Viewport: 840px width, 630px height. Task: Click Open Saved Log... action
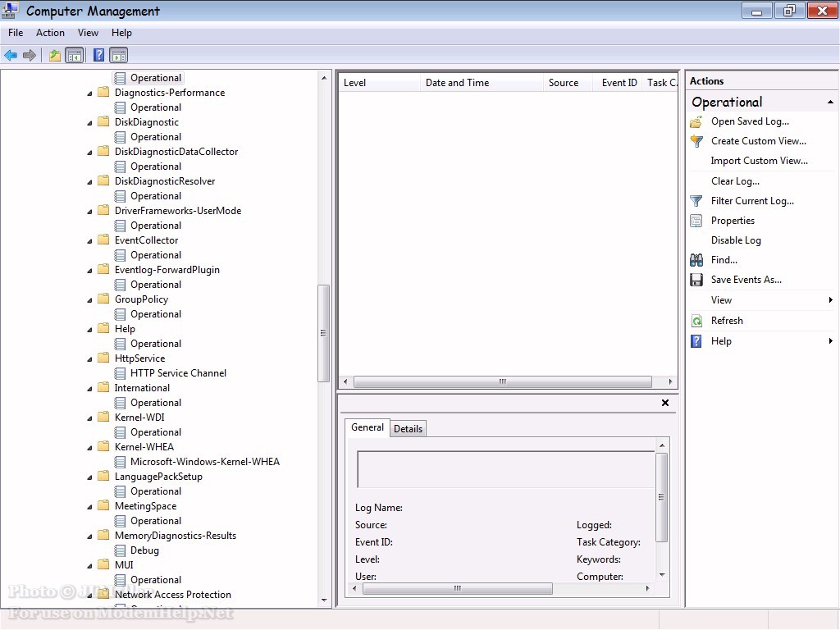[750, 121]
